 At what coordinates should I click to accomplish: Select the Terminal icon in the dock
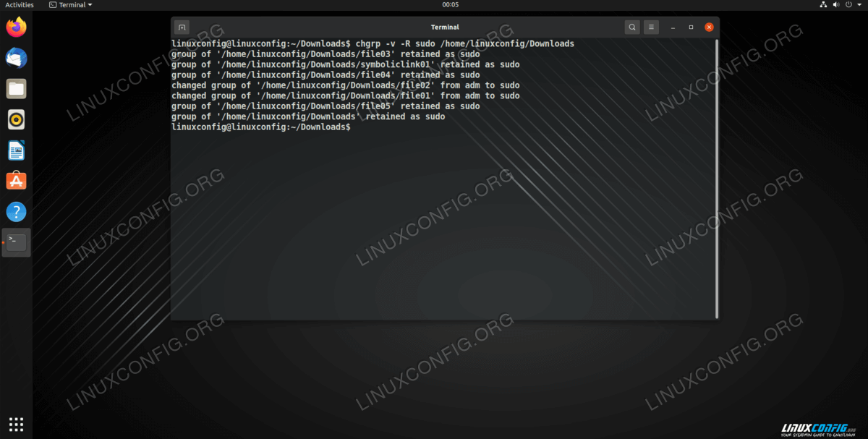[16, 242]
